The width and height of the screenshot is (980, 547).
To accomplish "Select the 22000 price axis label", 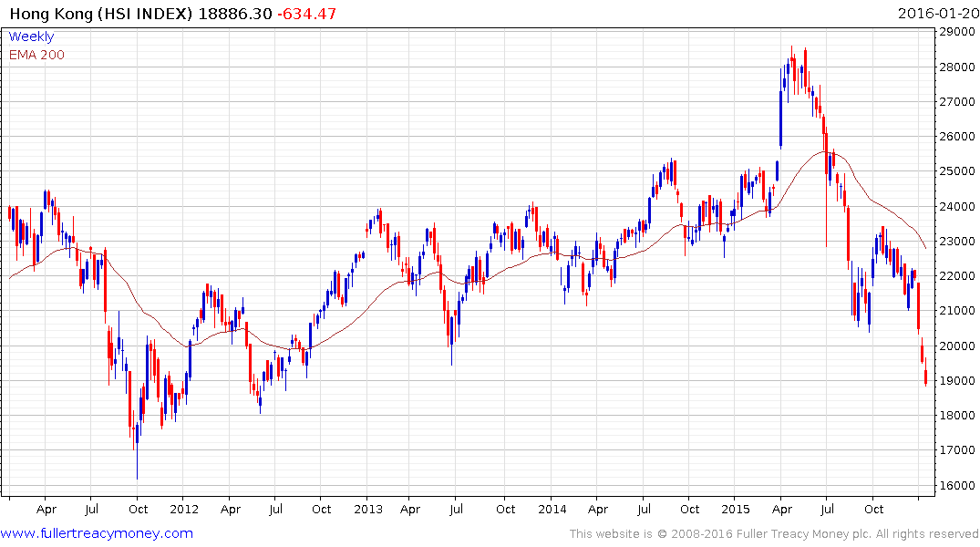I will pyautogui.click(x=957, y=275).
